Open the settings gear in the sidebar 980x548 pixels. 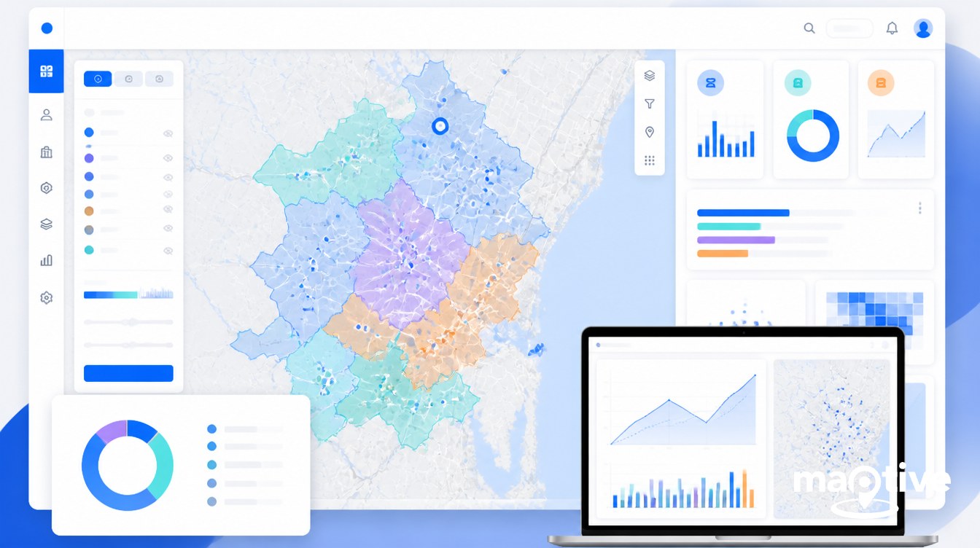click(47, 297)
